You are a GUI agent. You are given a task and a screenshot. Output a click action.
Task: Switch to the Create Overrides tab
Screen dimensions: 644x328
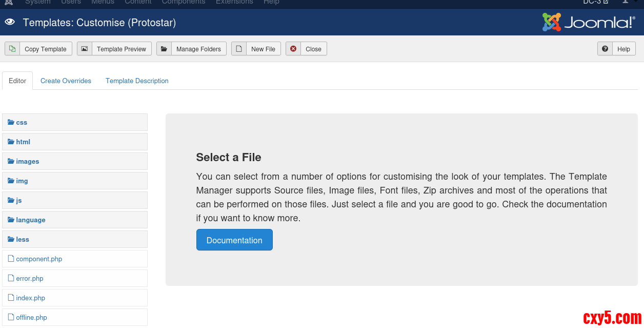(x=66, y=81)
